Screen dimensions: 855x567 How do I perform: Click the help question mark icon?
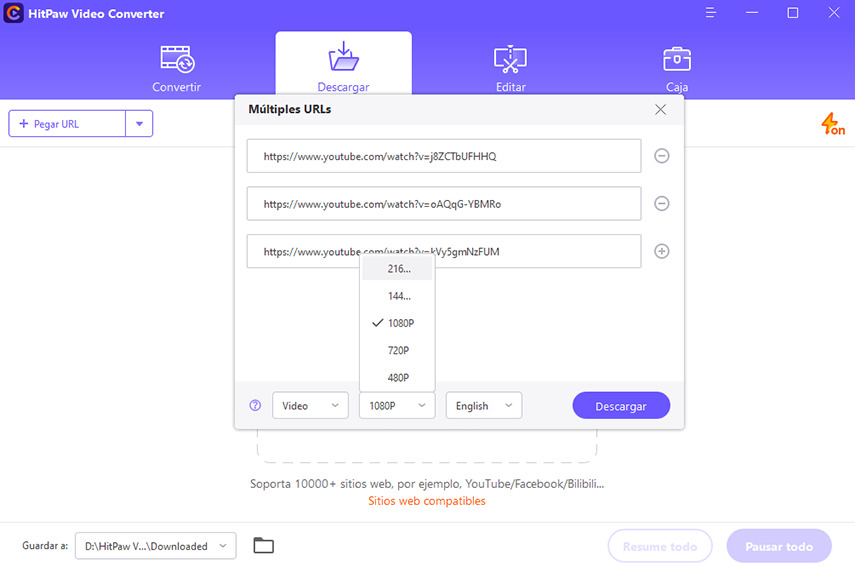(x=255, y=405)
